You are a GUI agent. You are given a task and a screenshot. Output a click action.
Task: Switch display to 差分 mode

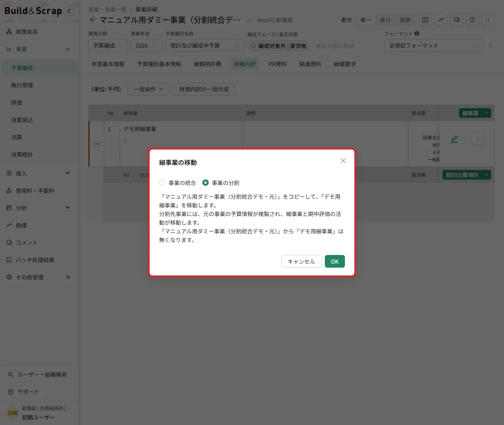coord(385,20)
